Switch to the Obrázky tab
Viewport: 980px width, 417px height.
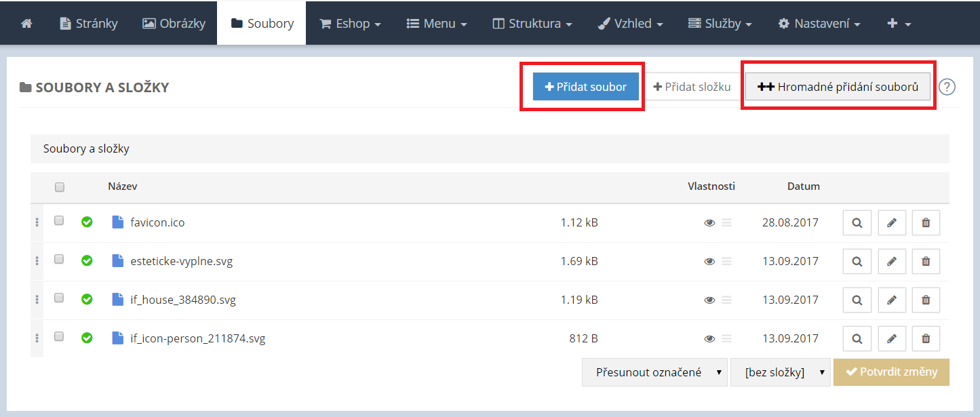click(x=174, y=23)
